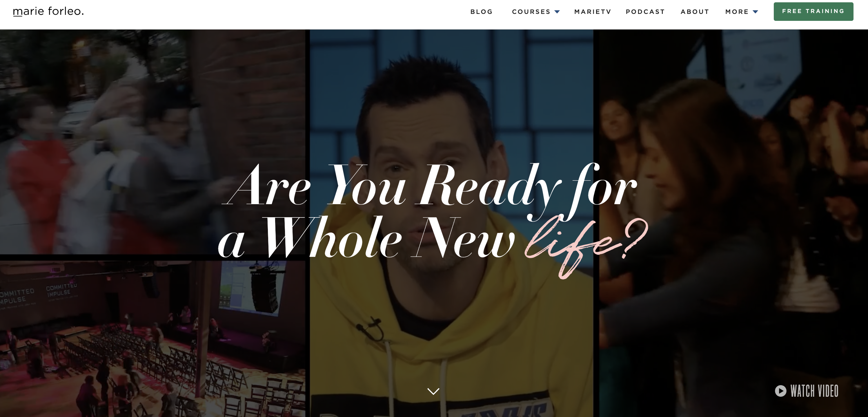Expand the More dropdown arrow

click(756, 12)
